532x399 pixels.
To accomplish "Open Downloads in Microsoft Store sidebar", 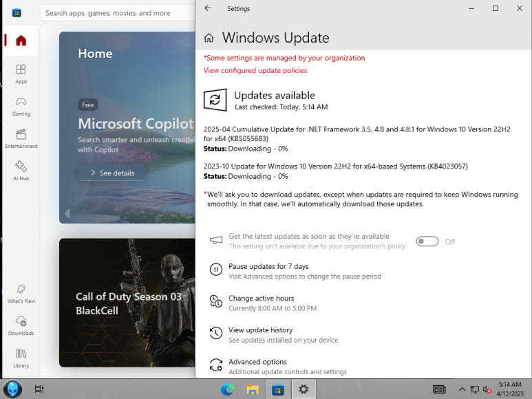I will (21, 326).
